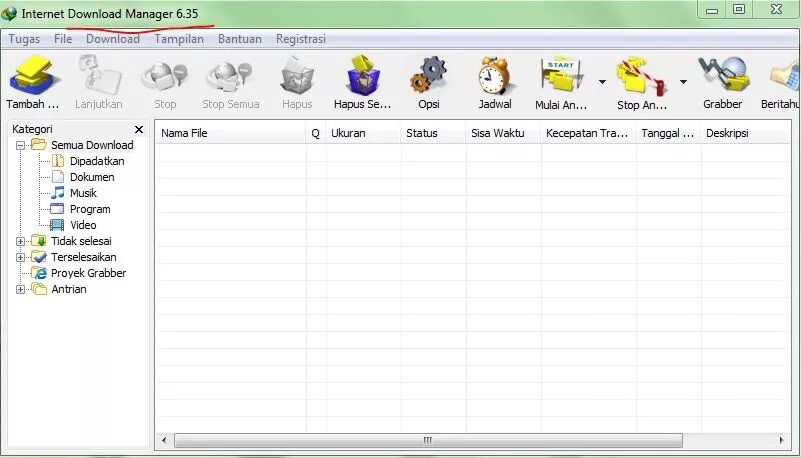Click the Mulai Antrian start icon
Screen dimensions: 801x458
click(561, 76)
